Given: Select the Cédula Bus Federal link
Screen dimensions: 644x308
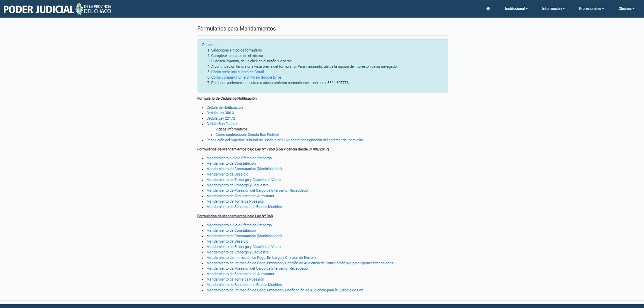Looking at the screenshot, I should click(222, 124).
